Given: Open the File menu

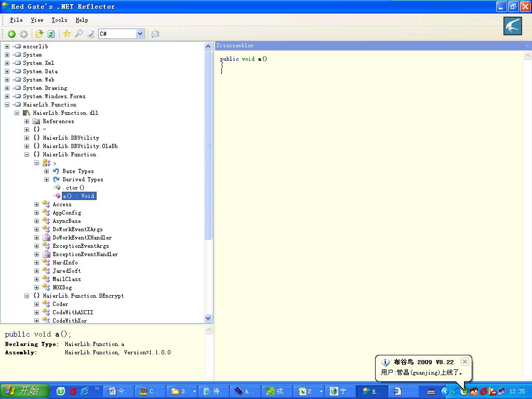Looking at the screenshot, I should (x=16, y=20).
